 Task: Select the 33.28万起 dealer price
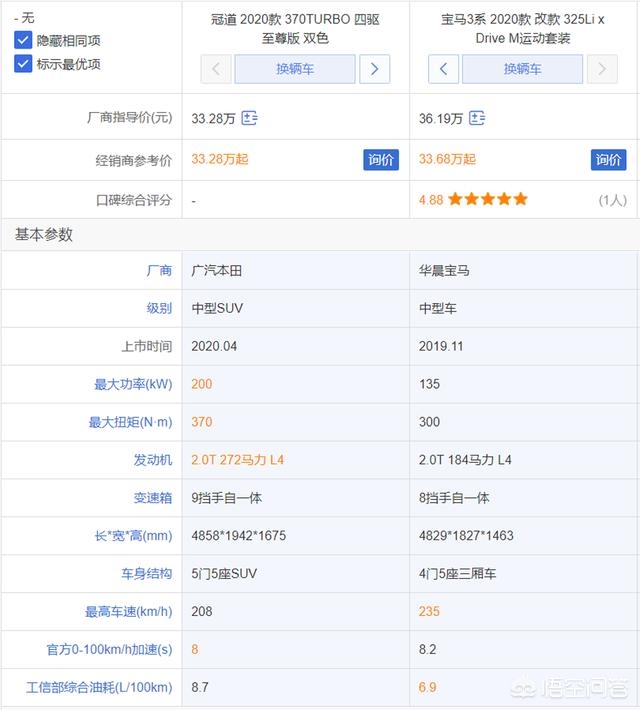pos(220,159)
